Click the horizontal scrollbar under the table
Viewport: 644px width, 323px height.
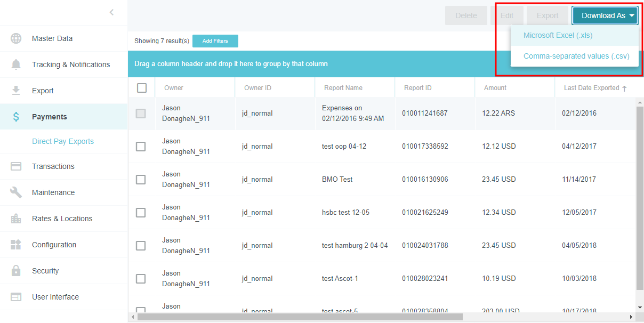(x=300, y=317)
